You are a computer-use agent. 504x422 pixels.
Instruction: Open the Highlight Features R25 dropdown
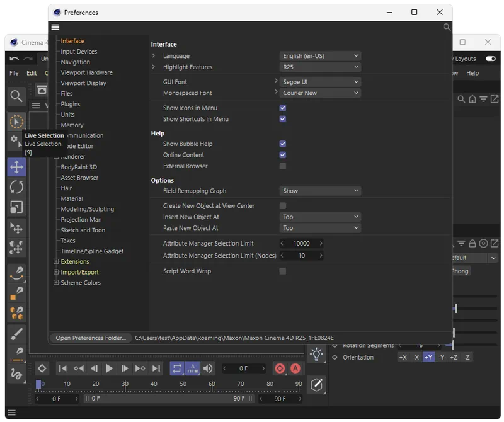click(x=320, y=67)
